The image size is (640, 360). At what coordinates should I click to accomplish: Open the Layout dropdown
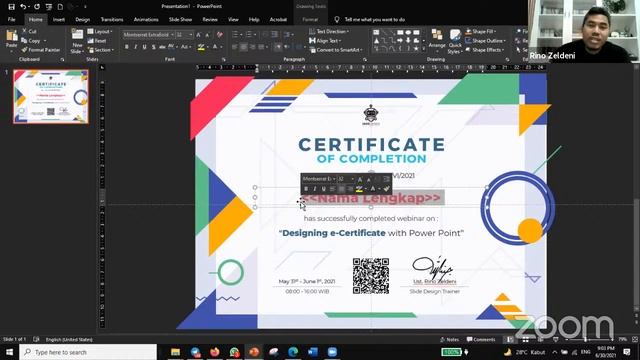click(x=100, y=31)
